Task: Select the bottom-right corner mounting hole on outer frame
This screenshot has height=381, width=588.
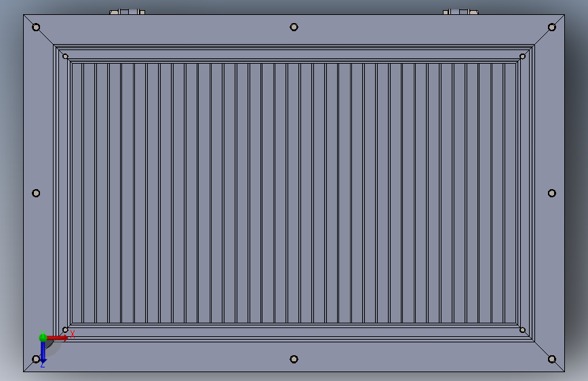Action: pyautogui.click(x=551, y=359)
